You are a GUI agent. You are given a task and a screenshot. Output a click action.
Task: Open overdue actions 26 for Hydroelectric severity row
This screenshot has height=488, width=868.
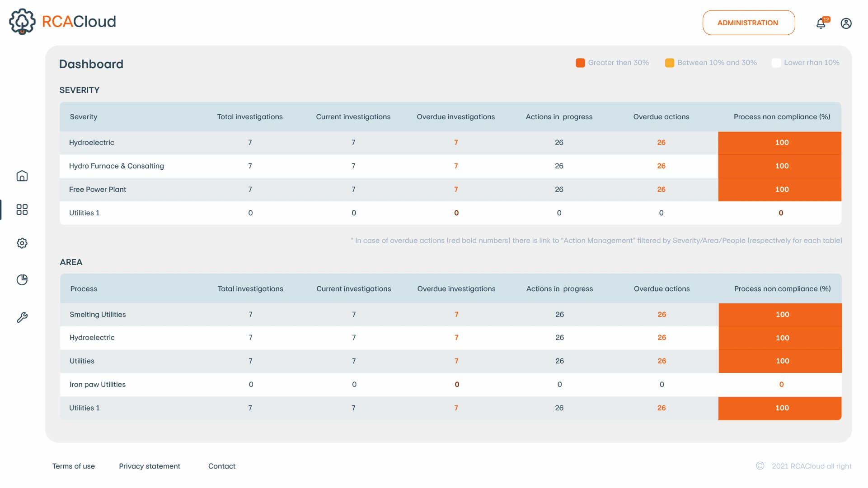click(x=661, y=143)
